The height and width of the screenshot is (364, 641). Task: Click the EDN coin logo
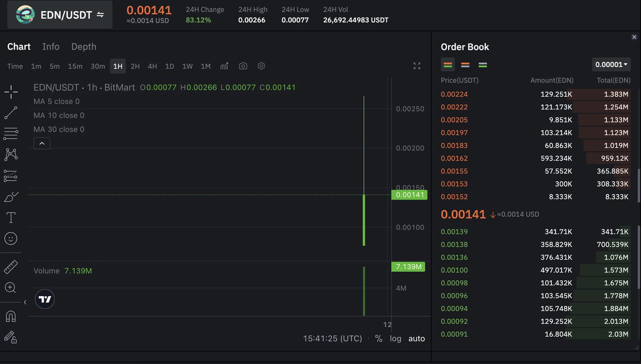[25, 15]
